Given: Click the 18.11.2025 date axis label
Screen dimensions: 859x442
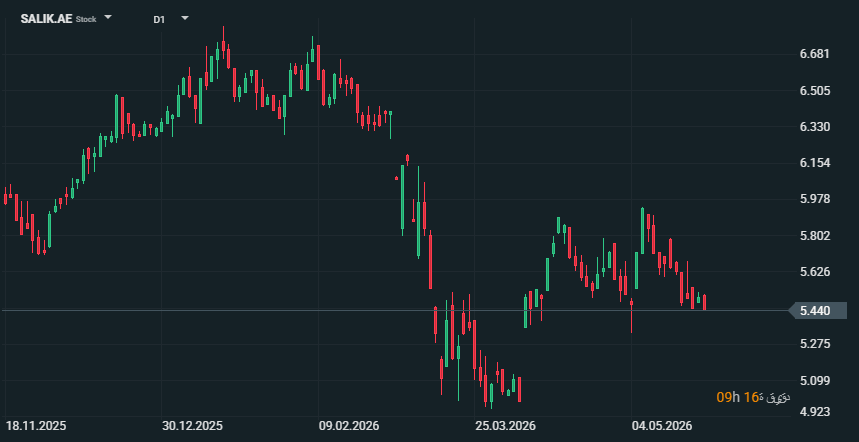Looking at the screenshot, I should click(x=36, y=426).
